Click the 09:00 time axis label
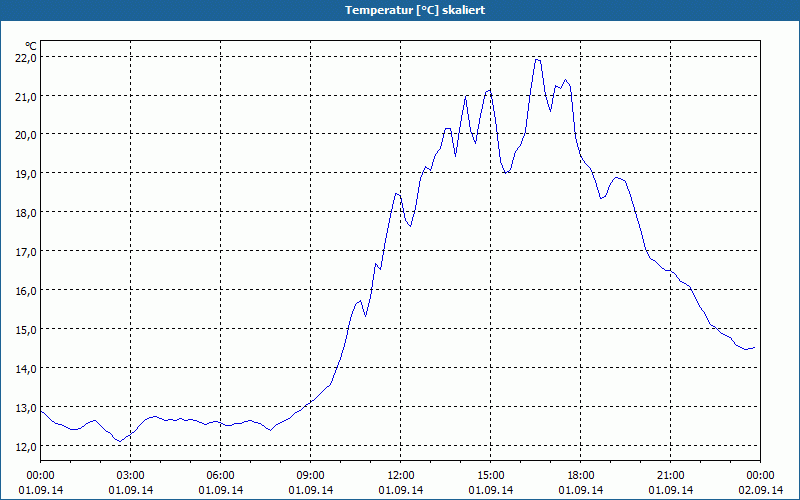The width and height of the screenshot is (800, 500). click(x=310, y=476)
